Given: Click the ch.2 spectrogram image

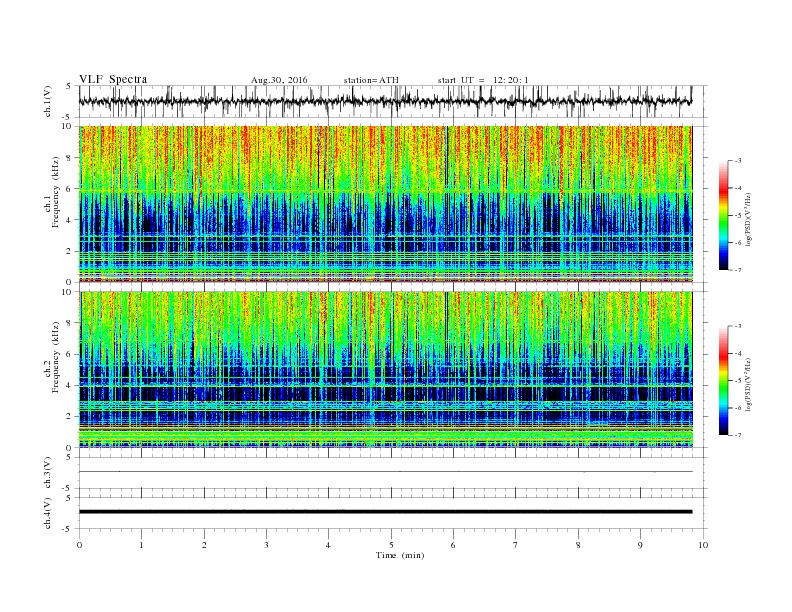Looking at the screenshot, I should pos(386,369).
